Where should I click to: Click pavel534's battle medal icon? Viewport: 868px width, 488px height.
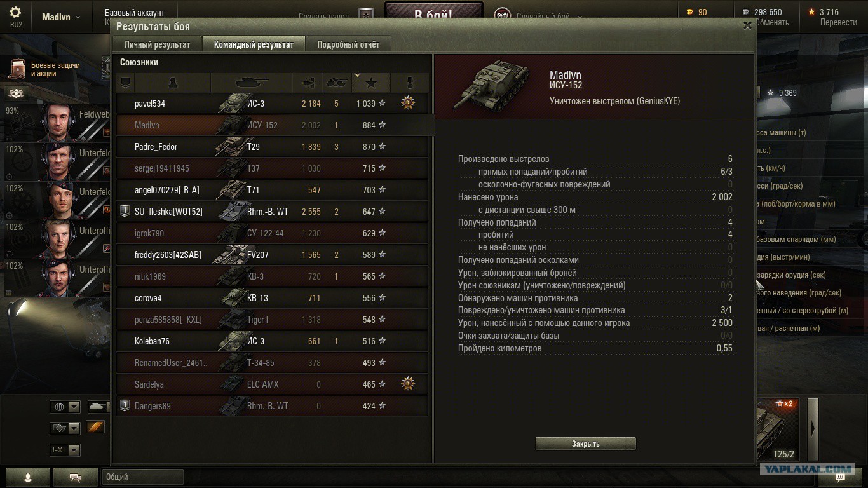tap(408, 103)
